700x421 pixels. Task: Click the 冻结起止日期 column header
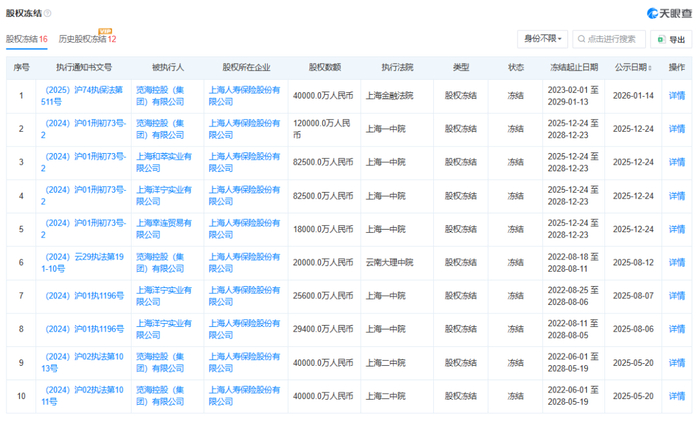tap(574, 67)
